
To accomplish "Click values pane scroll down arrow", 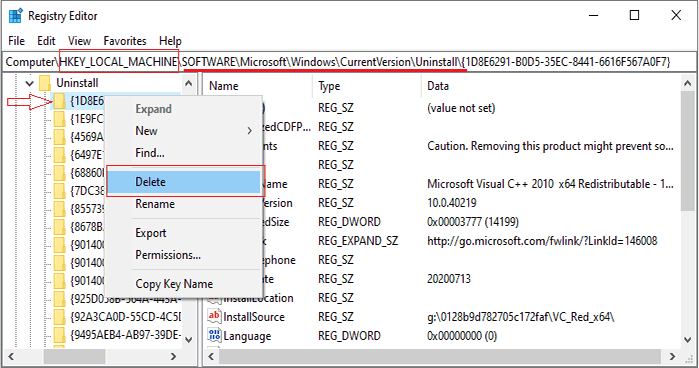I will pos(687,340).
